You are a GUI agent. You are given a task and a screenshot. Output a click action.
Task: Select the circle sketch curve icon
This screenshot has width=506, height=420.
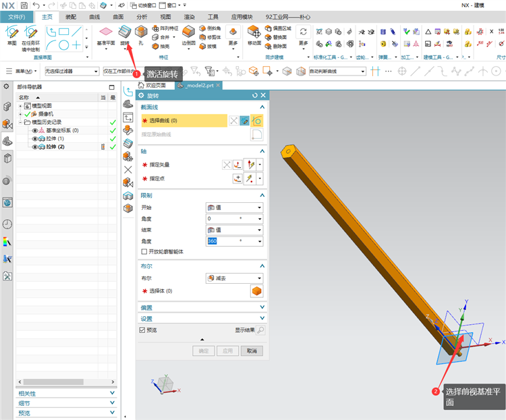64,45
